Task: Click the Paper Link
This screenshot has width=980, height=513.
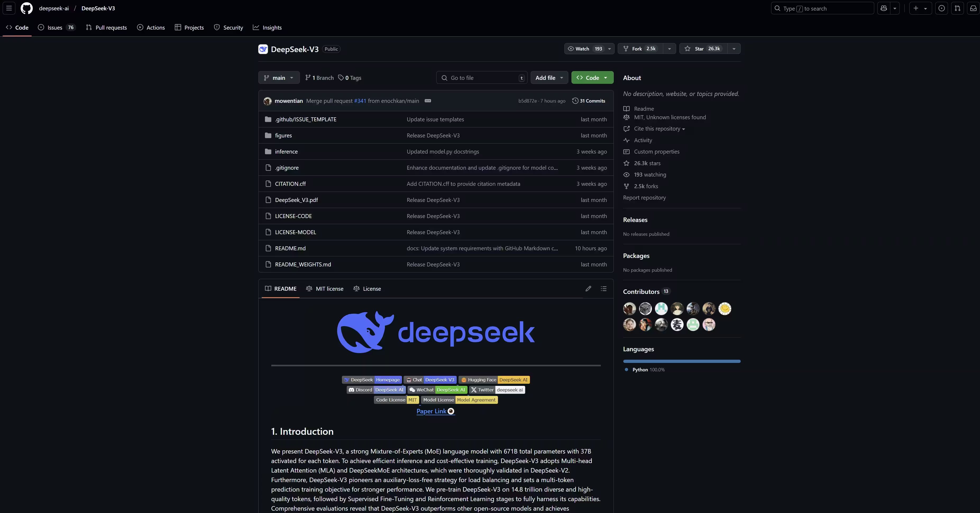Action: [436, 411]
